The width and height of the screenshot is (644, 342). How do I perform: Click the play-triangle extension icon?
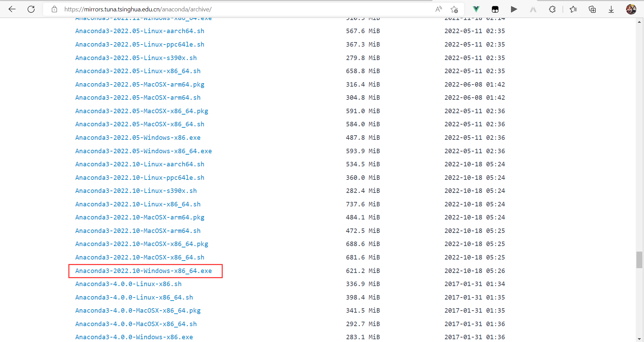point(514,9)
